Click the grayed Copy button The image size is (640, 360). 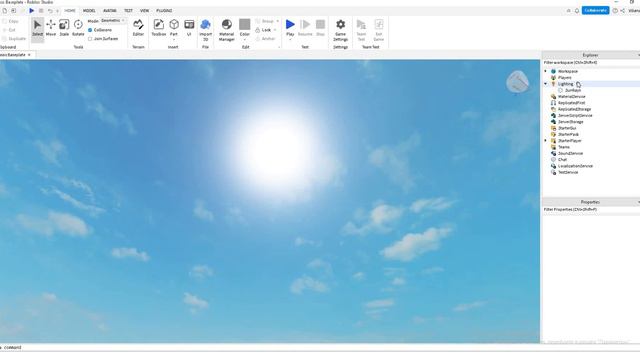[11, 21]
